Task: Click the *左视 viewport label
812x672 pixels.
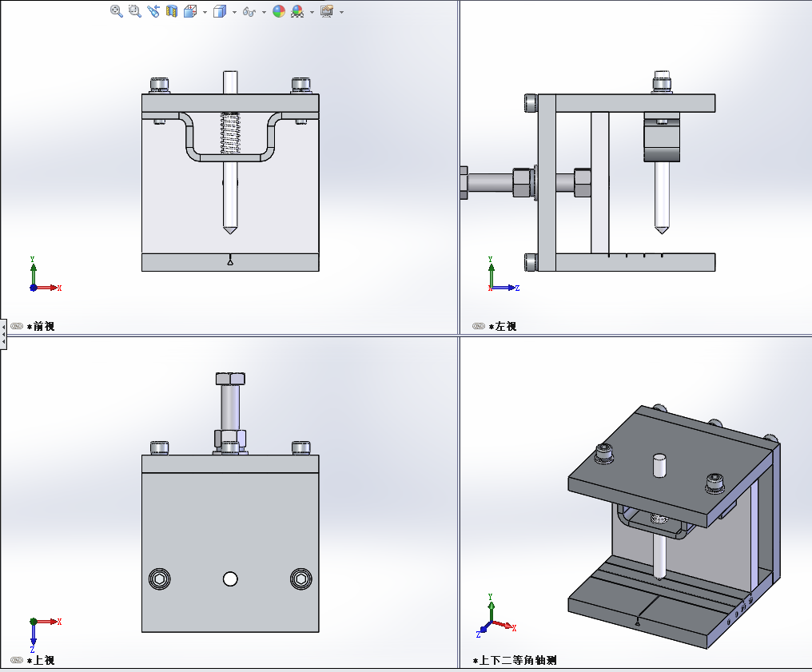Action: (x=503, y=326)
